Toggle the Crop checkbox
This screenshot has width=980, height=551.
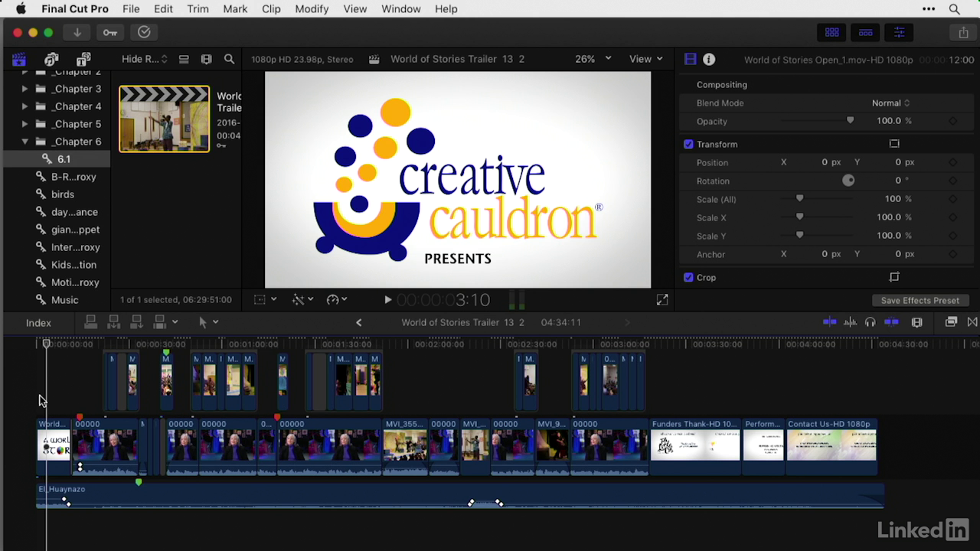[x=688, y=277]
